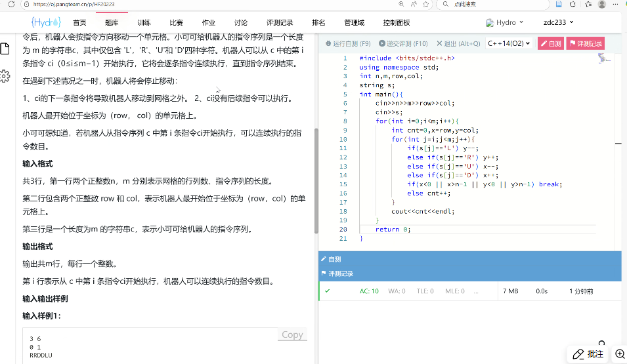Click the Copy button on sample input

click(x=292, y=334)
